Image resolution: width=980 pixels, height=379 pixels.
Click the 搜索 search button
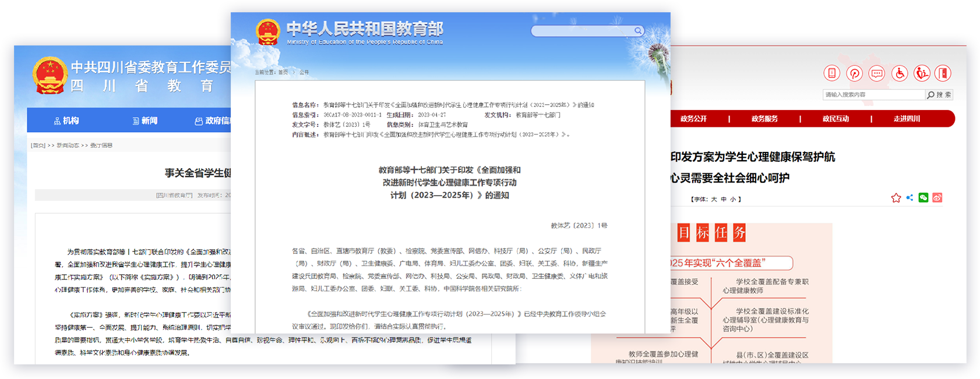(x=939, y=95)
